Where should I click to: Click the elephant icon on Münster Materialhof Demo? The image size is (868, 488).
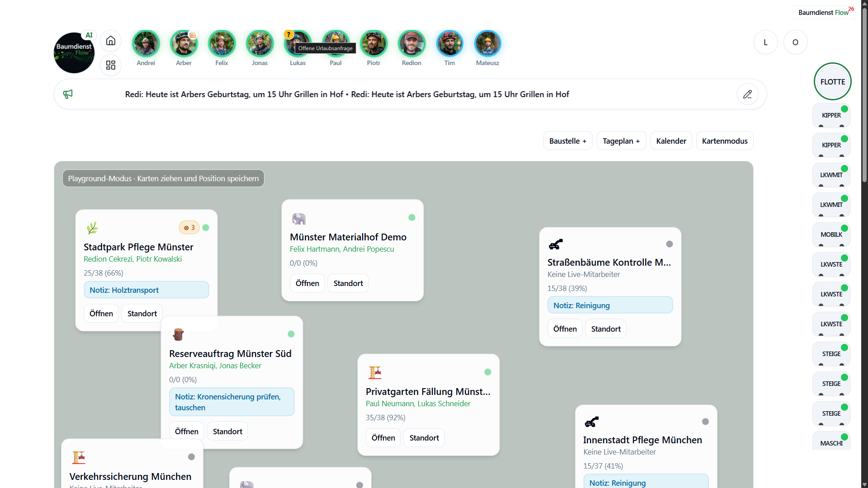pyautogui.click(x=299, y=219)
